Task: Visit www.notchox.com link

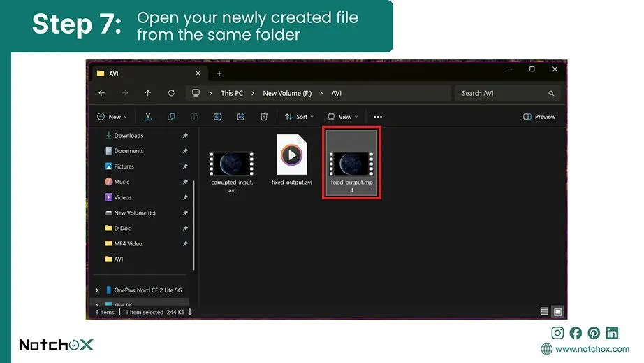Action: (x=592, y=349)
